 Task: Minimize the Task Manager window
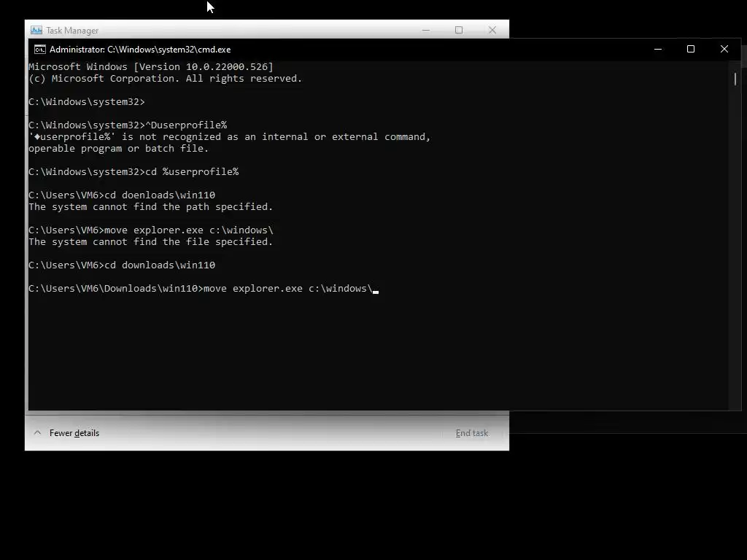pyautogui.click(x=426, y=30)
